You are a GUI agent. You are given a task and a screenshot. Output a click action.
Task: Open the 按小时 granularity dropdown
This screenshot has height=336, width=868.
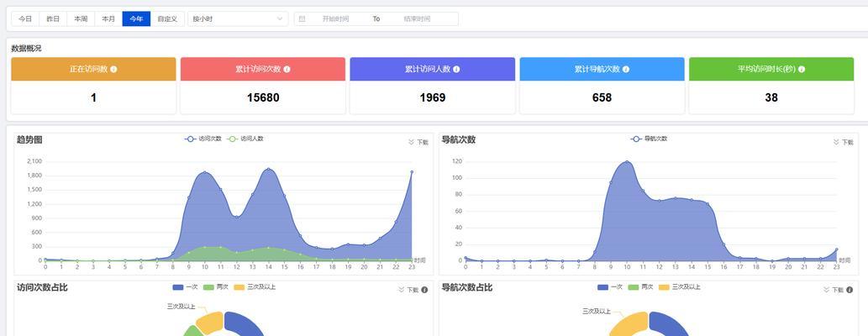[238, 18]
